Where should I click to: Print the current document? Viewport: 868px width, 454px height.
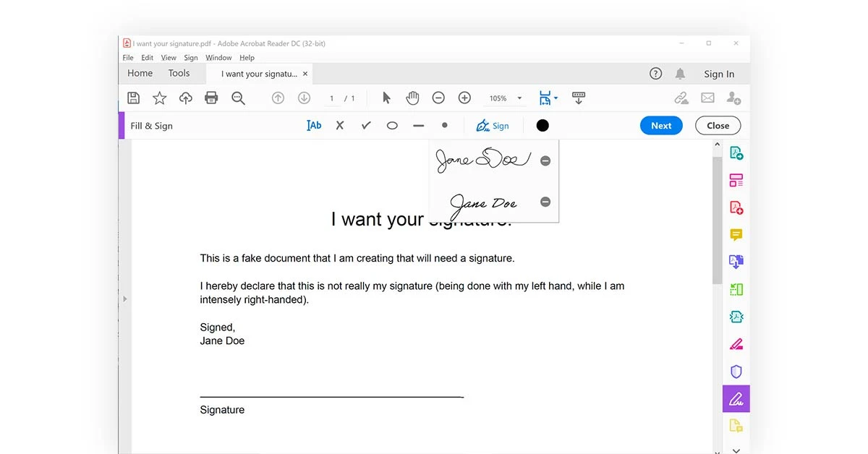[x=211, y=98]
